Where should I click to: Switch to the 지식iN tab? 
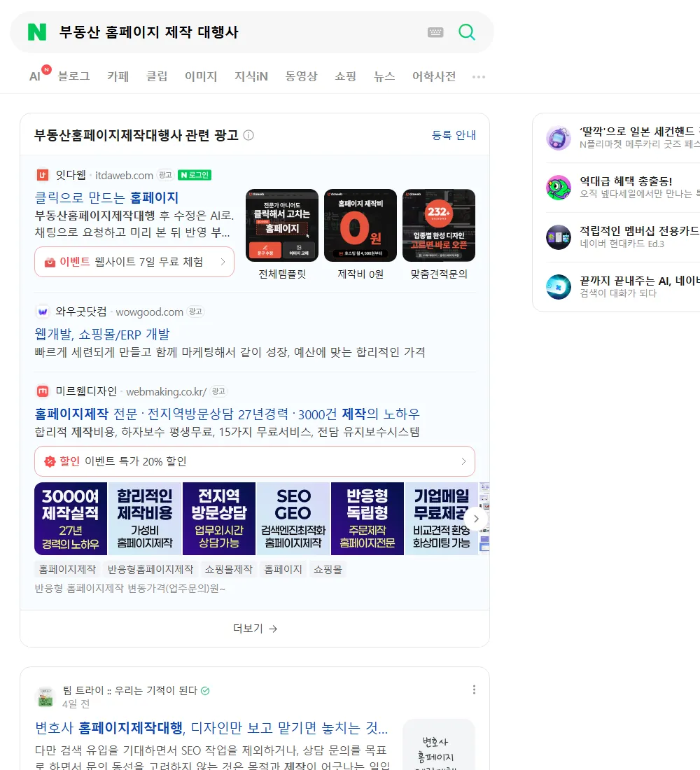(x=251, y=76)
